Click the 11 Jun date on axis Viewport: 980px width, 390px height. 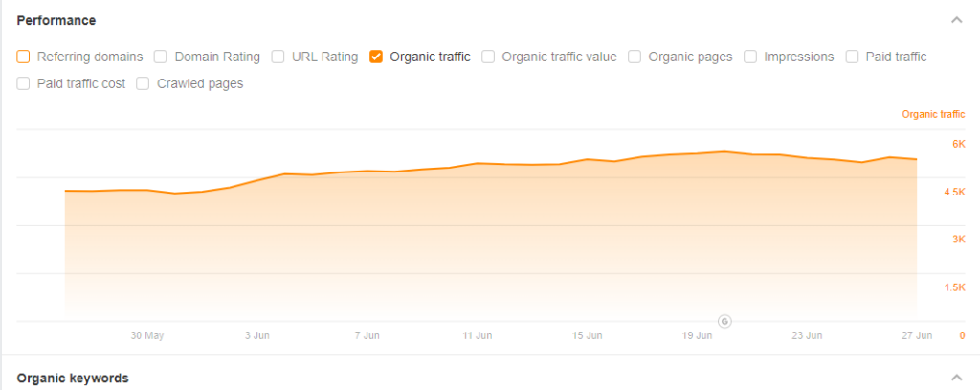tap(477, 336)
